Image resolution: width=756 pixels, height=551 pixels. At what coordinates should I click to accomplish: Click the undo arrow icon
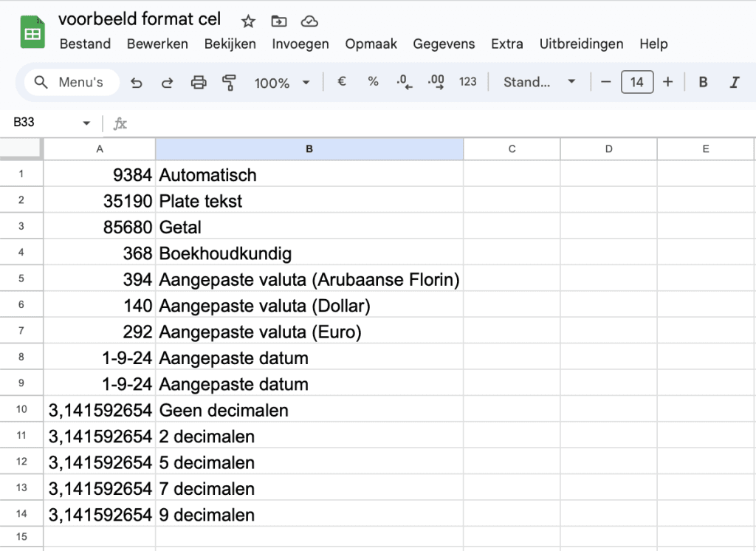(136, 83)
